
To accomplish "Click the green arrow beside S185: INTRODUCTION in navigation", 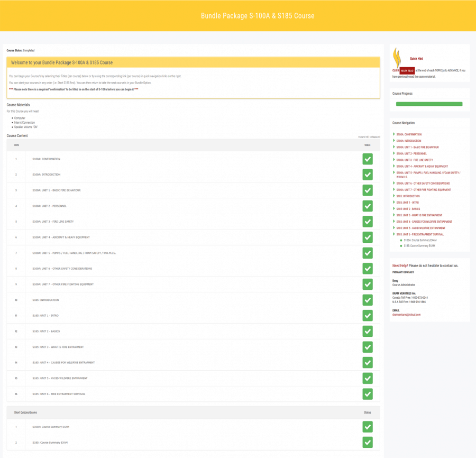I will tap(394, 195).
